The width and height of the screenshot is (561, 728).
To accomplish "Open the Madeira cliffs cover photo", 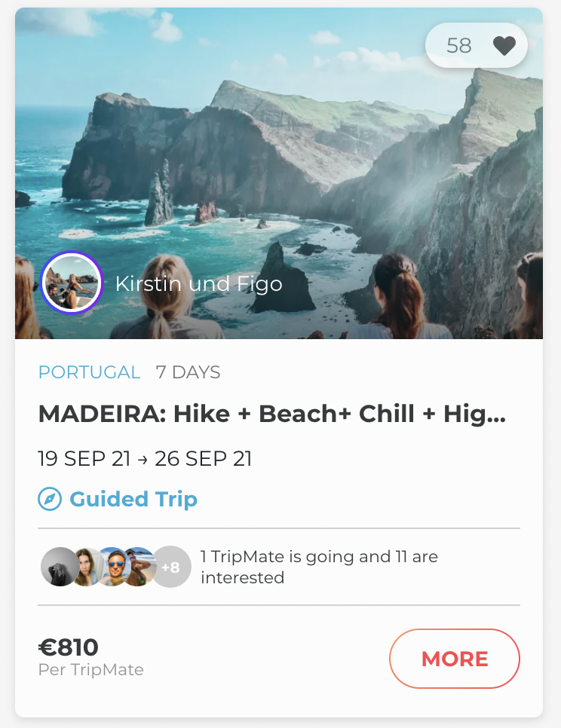I will (279, 151).
